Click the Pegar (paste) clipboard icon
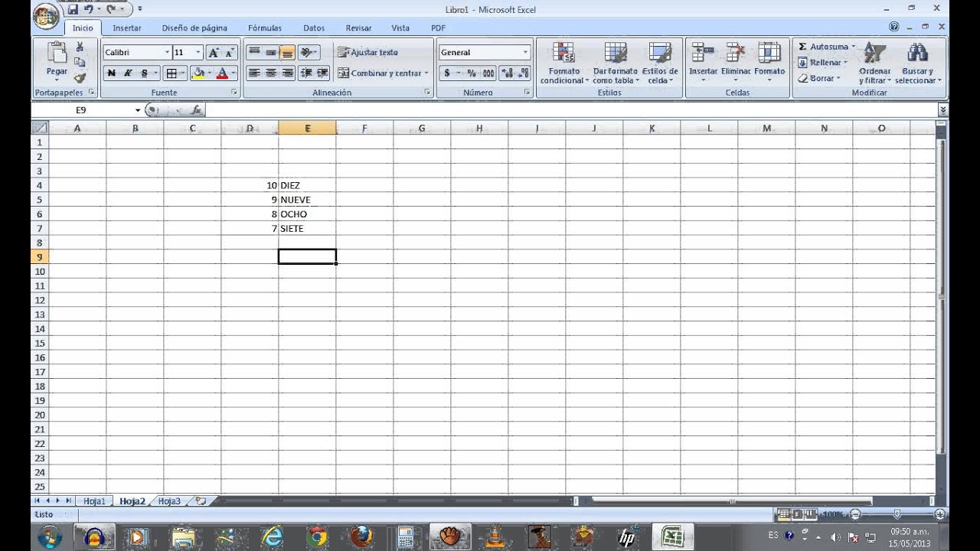This screenshot has height=551, width=980. coord(57,54)
